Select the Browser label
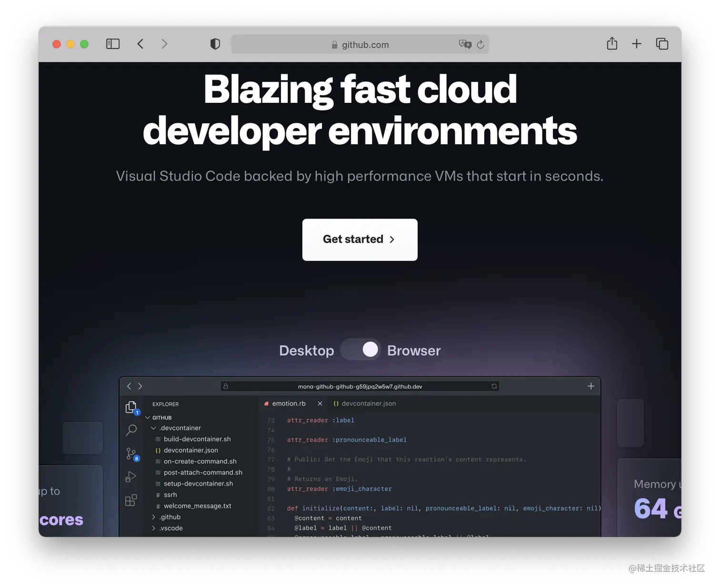Image resolution: width=720 pixels, height=588 pixels. (414, 350)
